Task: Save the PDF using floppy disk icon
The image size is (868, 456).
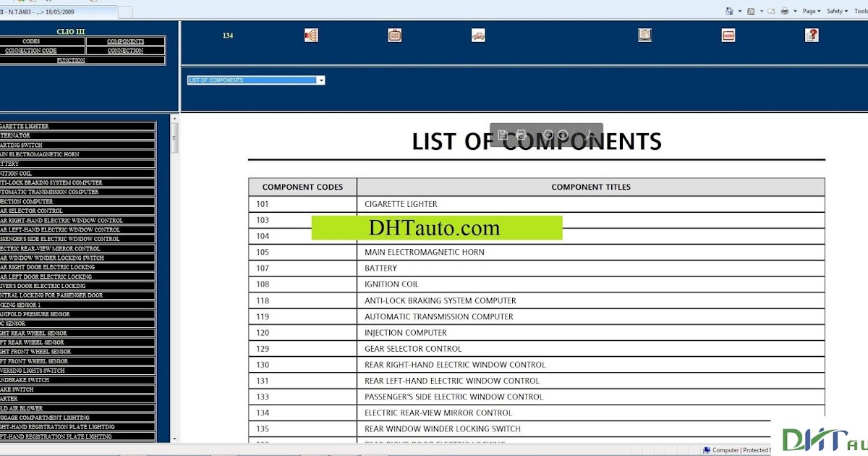Action: coord(503,135)
